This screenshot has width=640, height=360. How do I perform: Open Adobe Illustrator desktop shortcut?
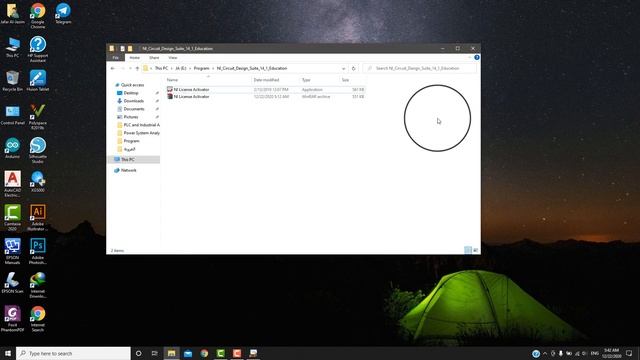pyautogui.click(x=38, y=218)
